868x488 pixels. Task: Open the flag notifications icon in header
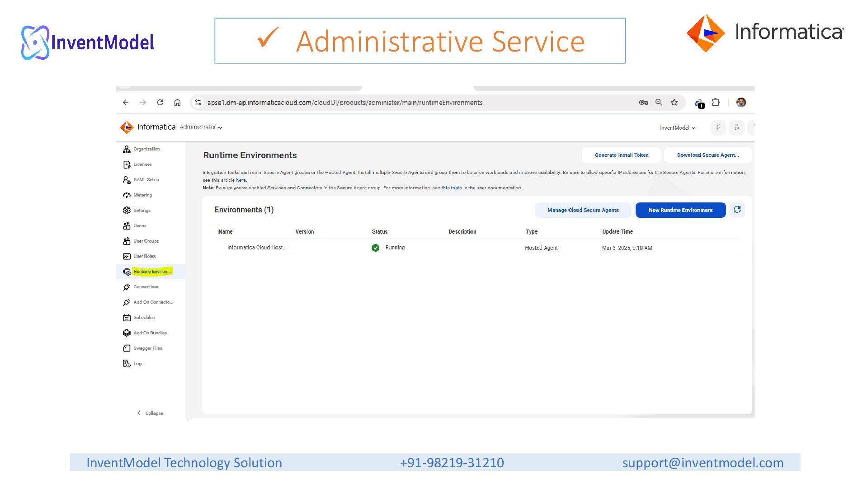point(718,127)
